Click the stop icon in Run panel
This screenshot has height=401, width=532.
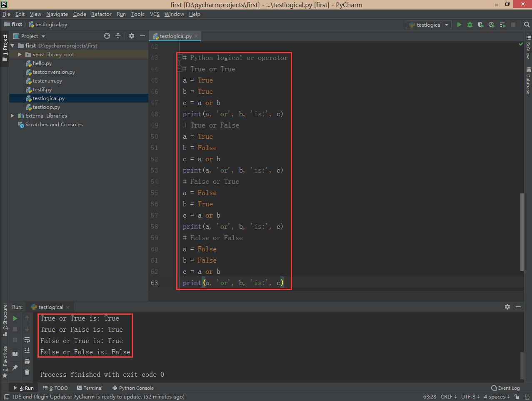pos(15,329)
